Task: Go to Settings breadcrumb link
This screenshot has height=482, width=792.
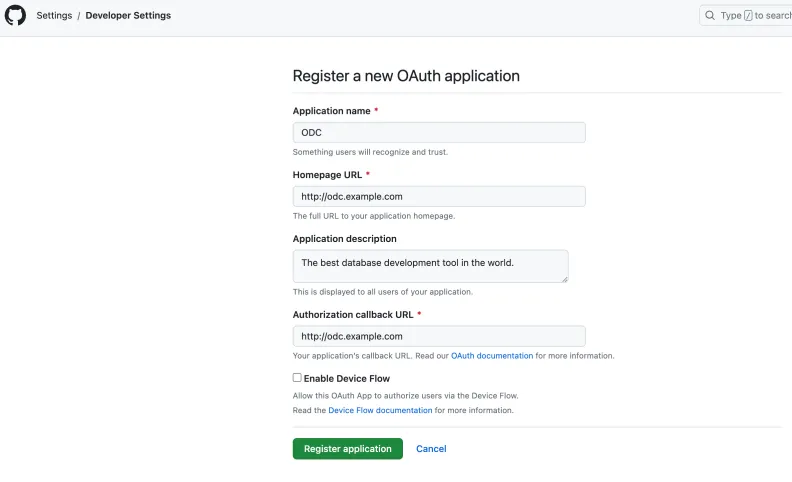Action: [54, 16]
